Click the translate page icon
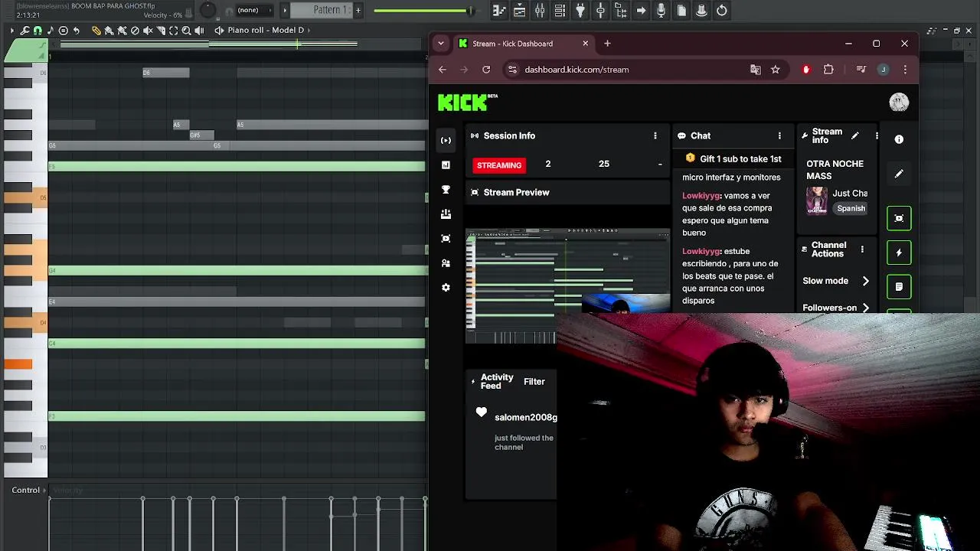This screenshot has width=980, height=551. point(756,70)
